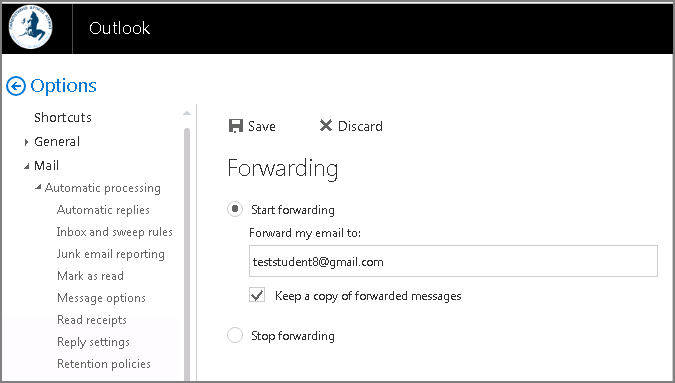Open Junk email reporting settings
This screenshot has height=383, width=675.
(x=111, y=254)
